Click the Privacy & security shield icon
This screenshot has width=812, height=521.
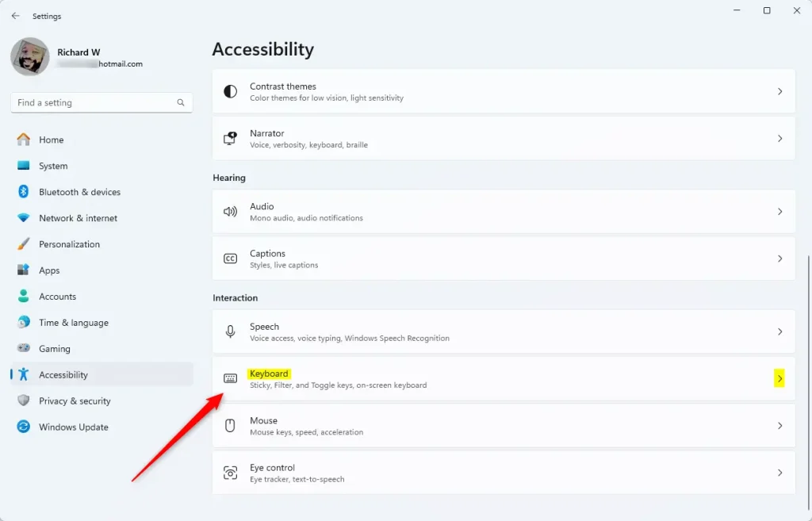coord(23,400)
